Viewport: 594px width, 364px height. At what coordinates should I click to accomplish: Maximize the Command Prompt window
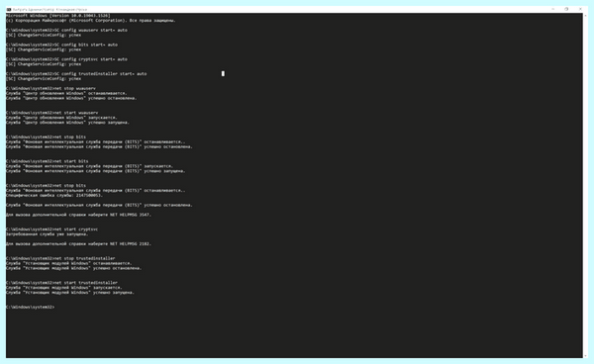click(566, 9)
